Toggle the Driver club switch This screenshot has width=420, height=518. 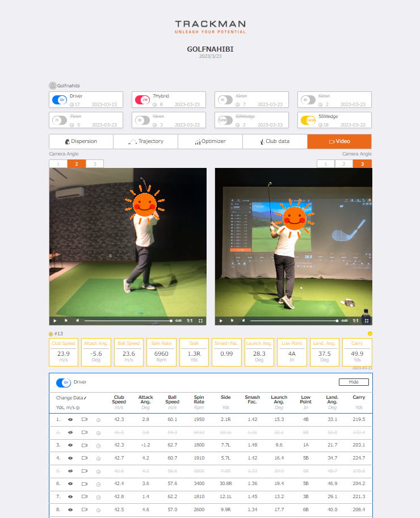pyautogui.click(x=60, y=100)
